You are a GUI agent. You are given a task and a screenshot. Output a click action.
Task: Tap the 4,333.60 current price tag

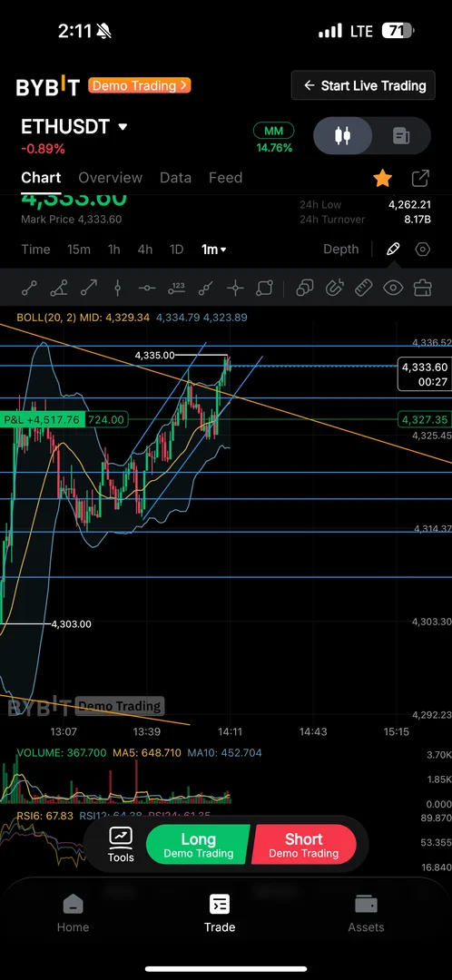(x=425, y=374)
